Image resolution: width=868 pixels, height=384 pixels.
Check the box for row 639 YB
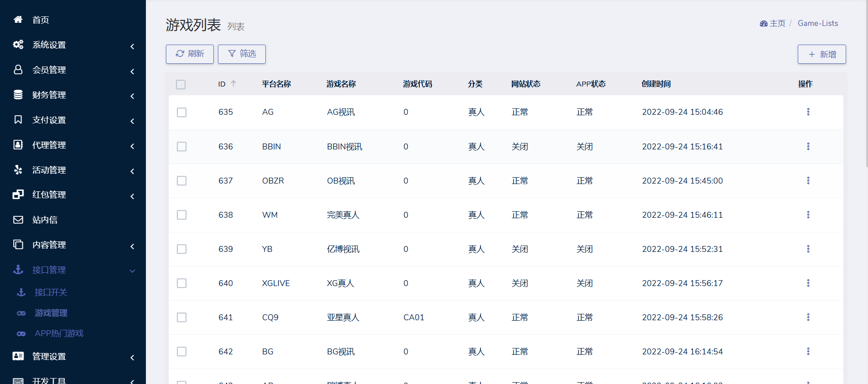click(x=181, y=249)
